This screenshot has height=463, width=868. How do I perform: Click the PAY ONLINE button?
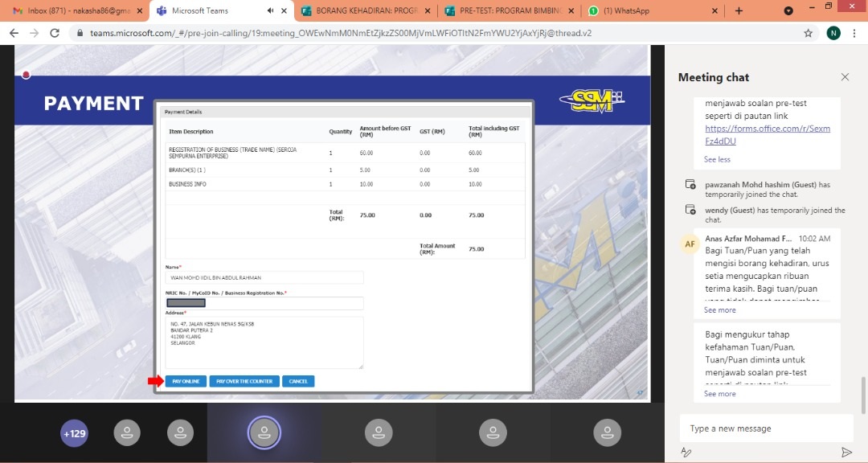click(x=186, y=381)
